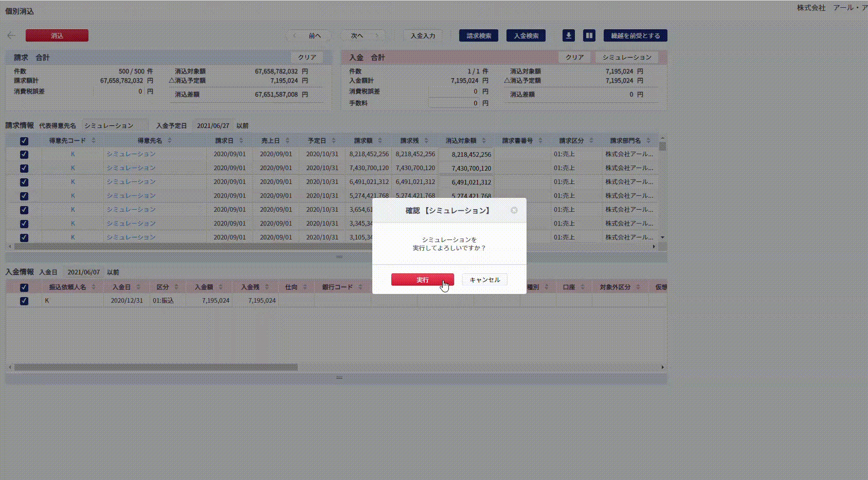Image resolution: width=868 pixels, height=480 pixels.
Task: Click the back arrow icon at top left
Action: [11, 35]
